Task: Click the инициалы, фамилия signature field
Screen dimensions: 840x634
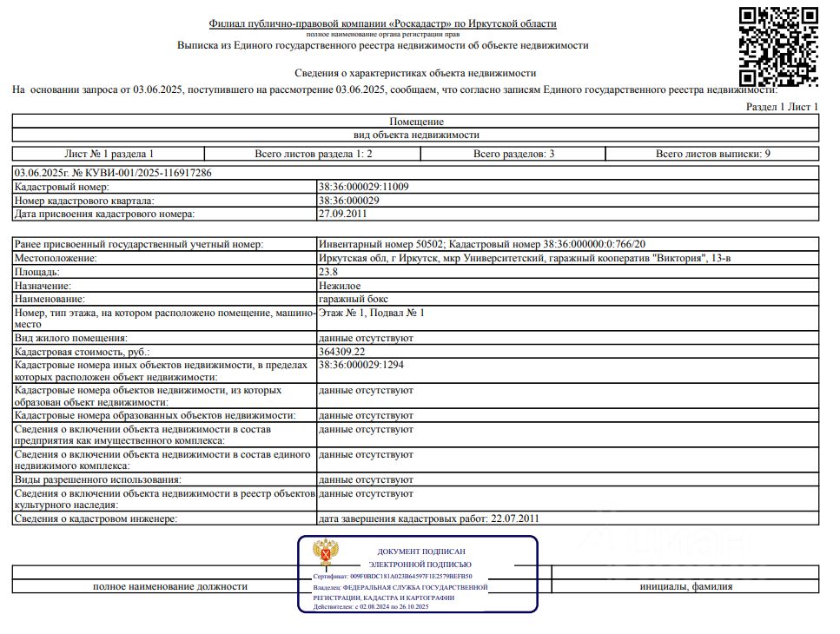Action: pos(685,586)
